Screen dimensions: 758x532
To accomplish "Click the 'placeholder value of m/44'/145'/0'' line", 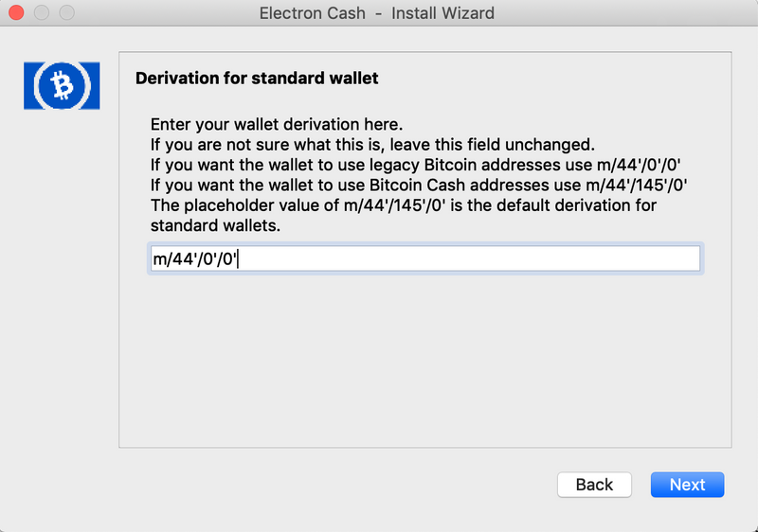I will point(404,205).
